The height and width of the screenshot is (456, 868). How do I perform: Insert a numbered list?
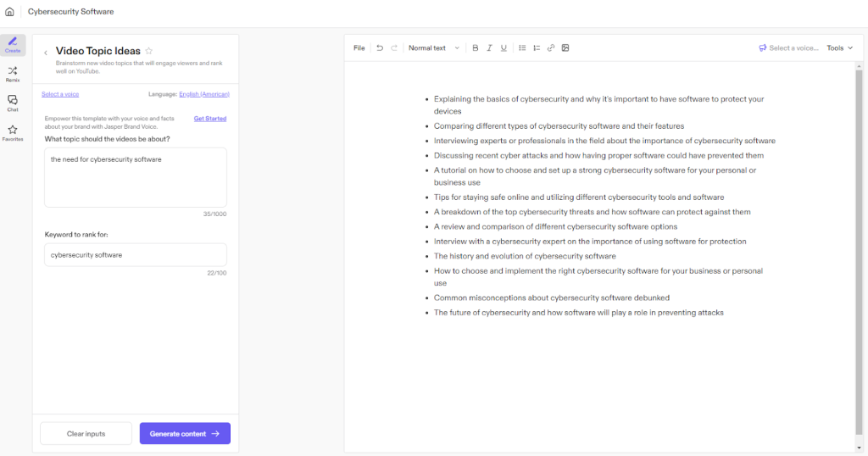[x=537, y=48]
